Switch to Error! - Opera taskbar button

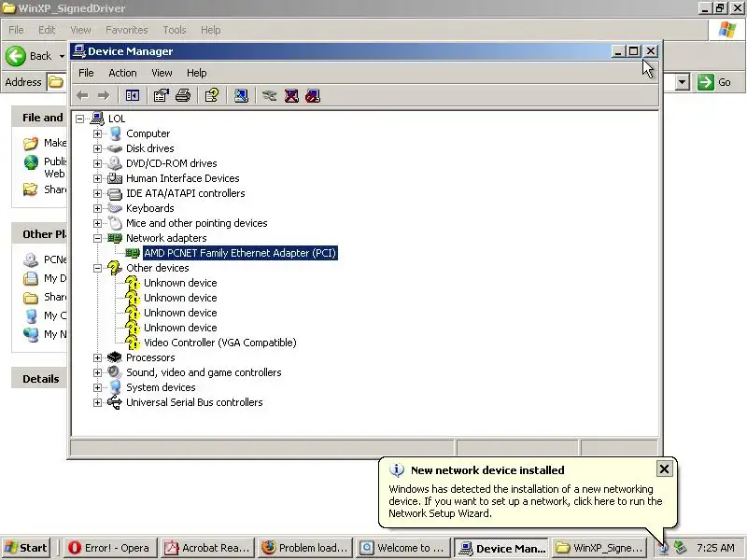(109, 548)
